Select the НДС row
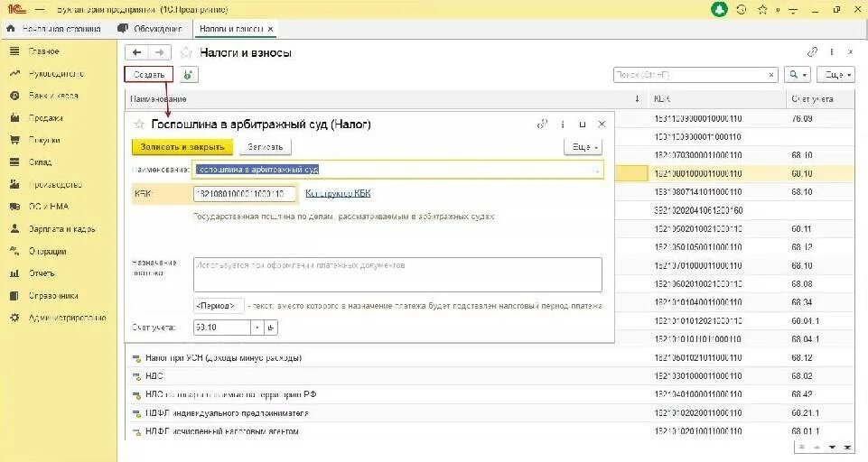This screenshot has height=462, width=868. pyautogui.click(x=489, y=376)
